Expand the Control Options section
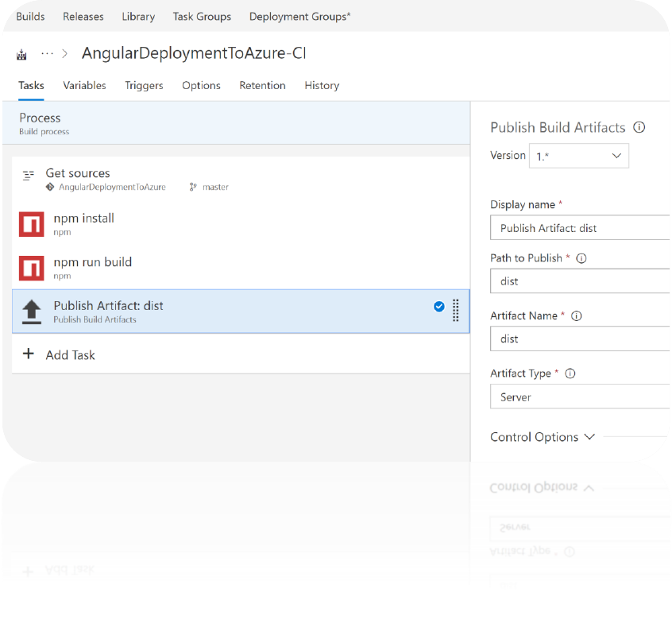Screen dimensions: 672x619 (x=543, y=437)
